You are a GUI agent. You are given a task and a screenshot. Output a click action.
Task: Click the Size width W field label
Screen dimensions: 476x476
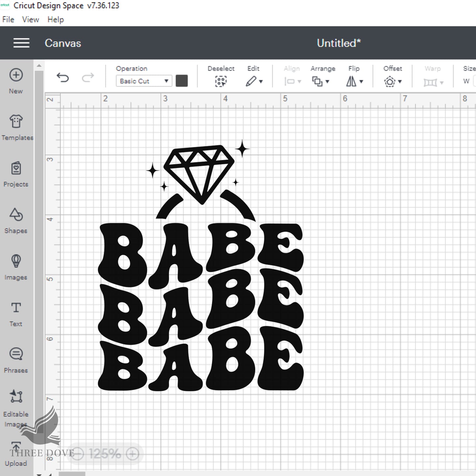click(x=466, y=81)
